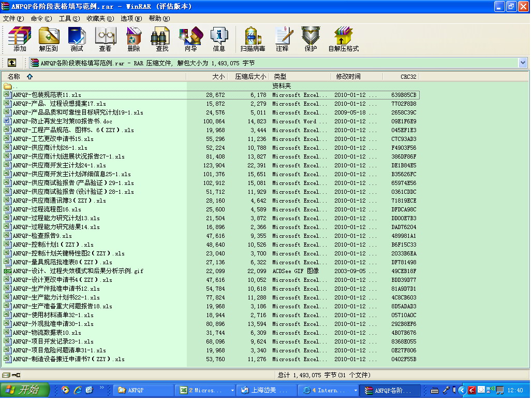Sort by the 大小 column header
Image resolution: width=532 pixels, height=400 pixels.
tap(206, 76)
